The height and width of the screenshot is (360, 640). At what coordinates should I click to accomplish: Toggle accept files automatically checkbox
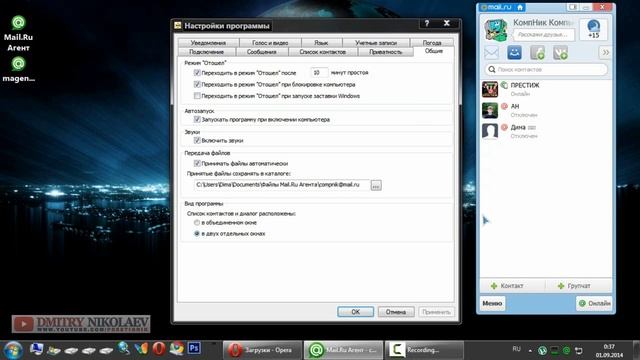(x=197, y=163)
